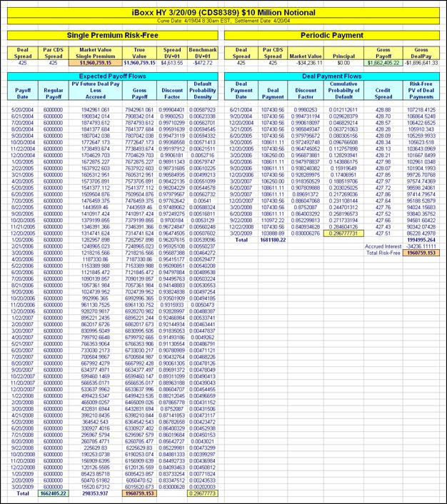Click the 'PV Future Deal Pay Less Accrued' header
Image resolution: width=447 pixels, height=504 pixels.
tap(96, 91)
